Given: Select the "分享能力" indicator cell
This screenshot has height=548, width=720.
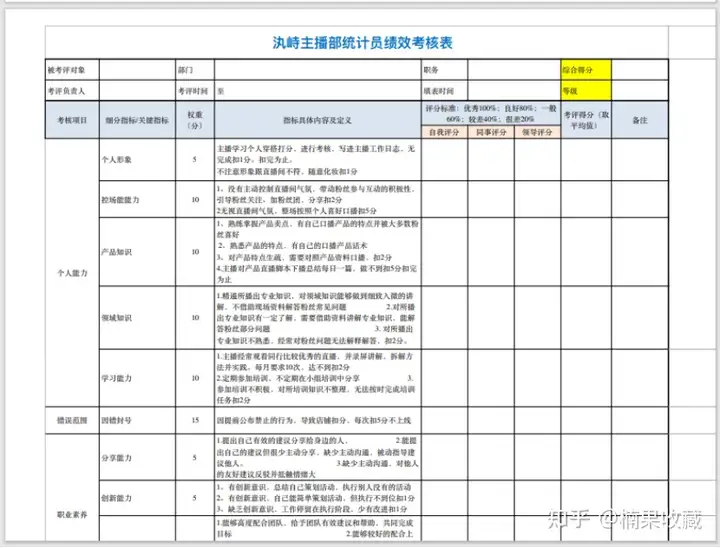Looking at the screenshot, I should (x=137, y=458).
